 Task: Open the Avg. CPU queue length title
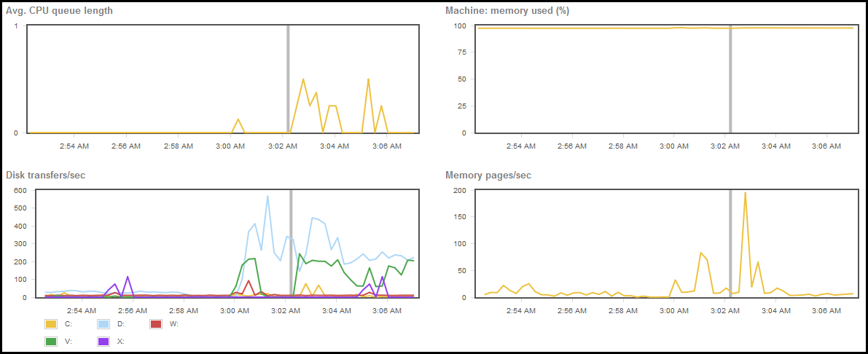(x=59, y=11)
